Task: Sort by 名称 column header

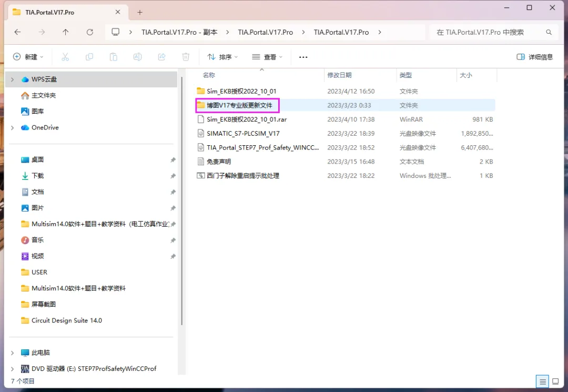Action: click(x=209, y=75)
